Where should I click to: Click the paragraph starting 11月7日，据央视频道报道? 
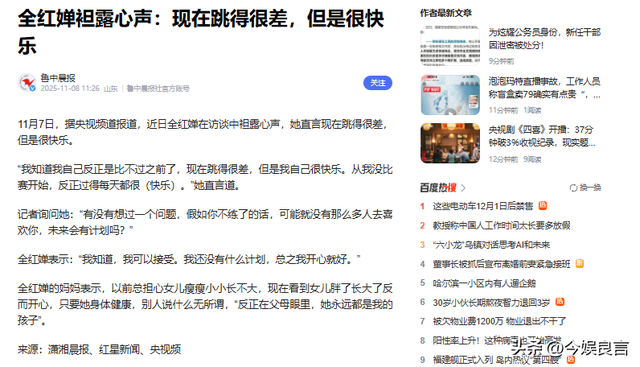point(202,132)
